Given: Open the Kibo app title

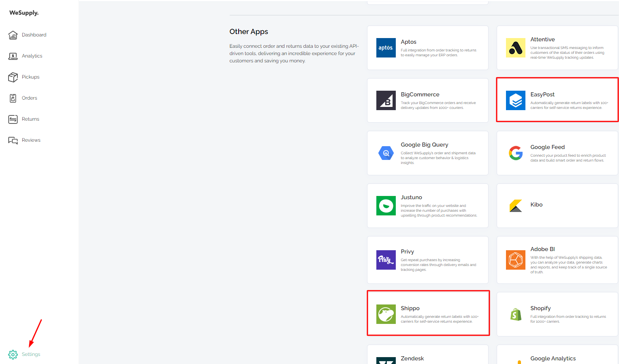Looking at the screenshot, I should tap(537, 204).
